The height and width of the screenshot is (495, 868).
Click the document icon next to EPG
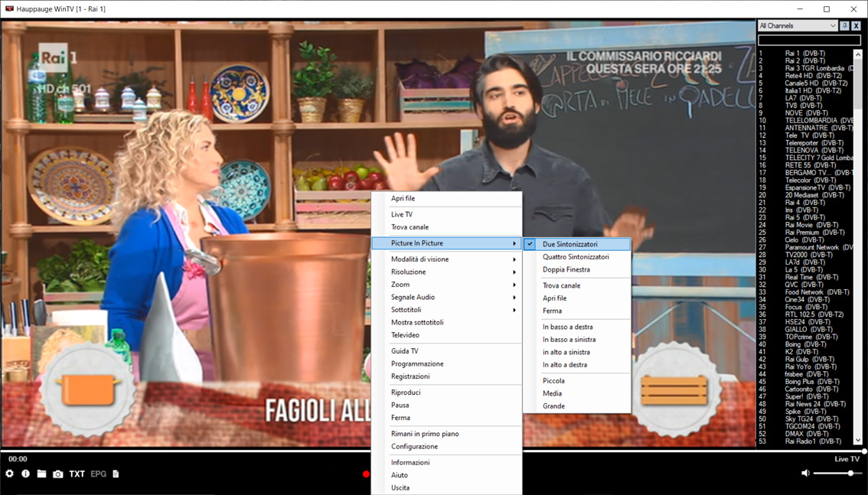(x=116, y=474)
